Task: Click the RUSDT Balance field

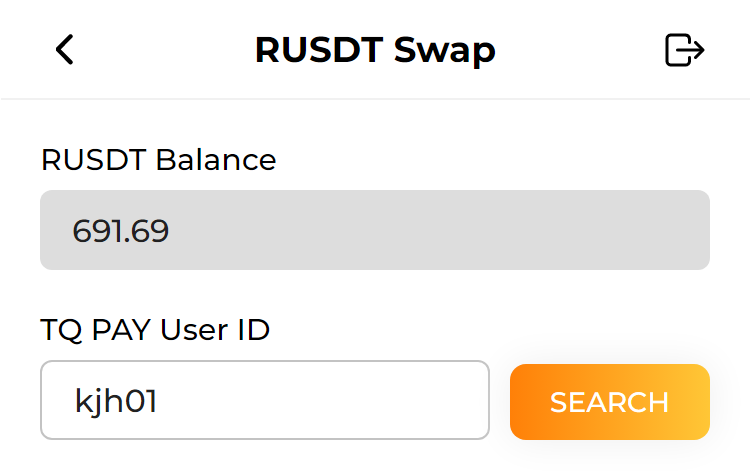Action: click(374, 230)
